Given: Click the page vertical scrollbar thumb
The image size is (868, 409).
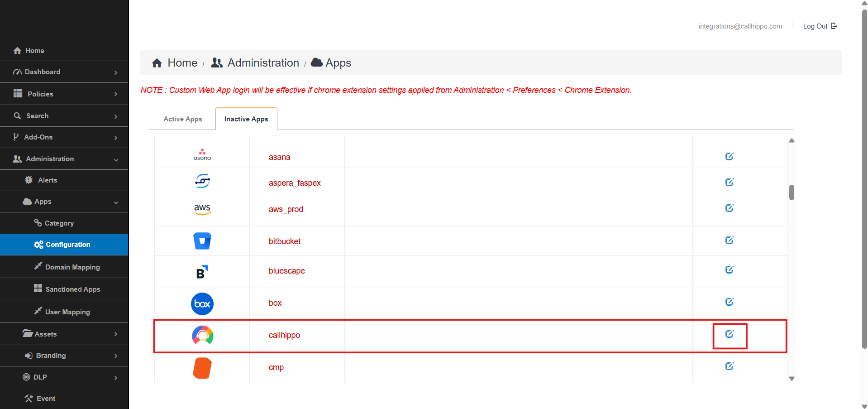Looking at the screenshot, I should pyautogui.click(x=864, y=179).
